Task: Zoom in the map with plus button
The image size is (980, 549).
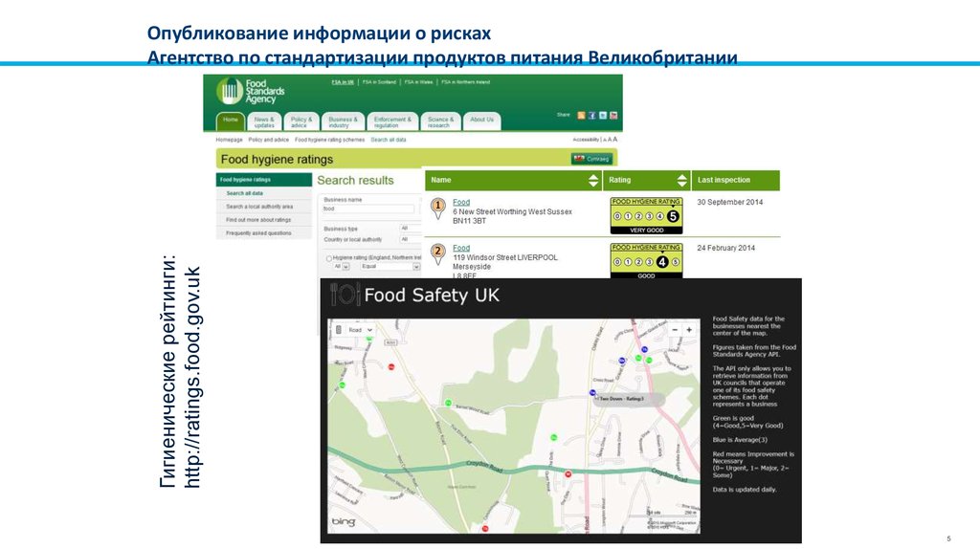Action: pos(689,330)
